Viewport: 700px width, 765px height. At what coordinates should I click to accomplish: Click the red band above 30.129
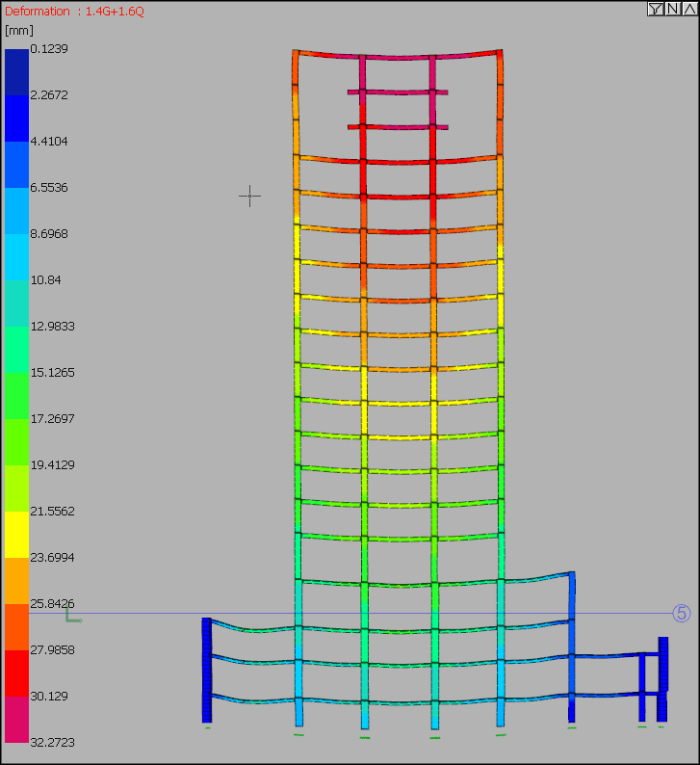[x=17, y=673]
